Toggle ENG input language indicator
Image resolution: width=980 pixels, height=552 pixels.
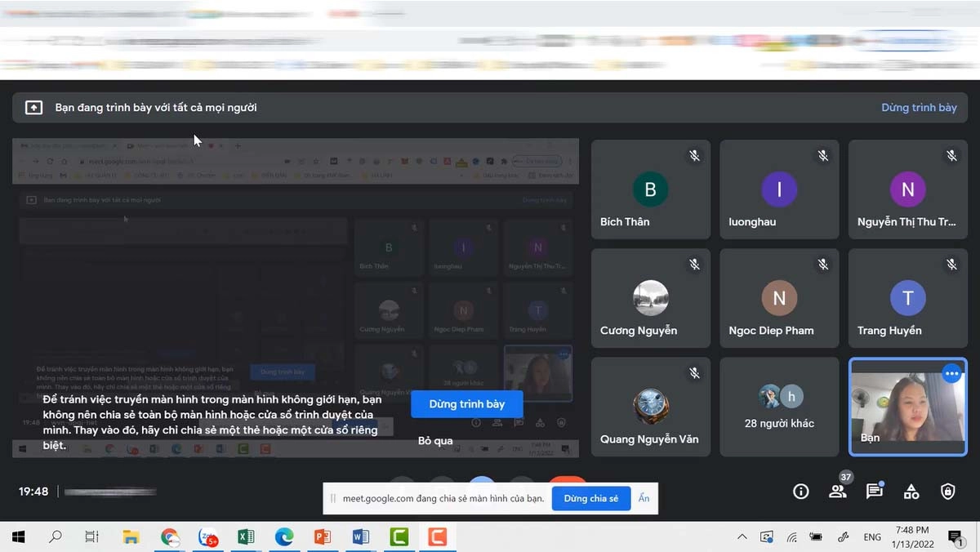872,536
